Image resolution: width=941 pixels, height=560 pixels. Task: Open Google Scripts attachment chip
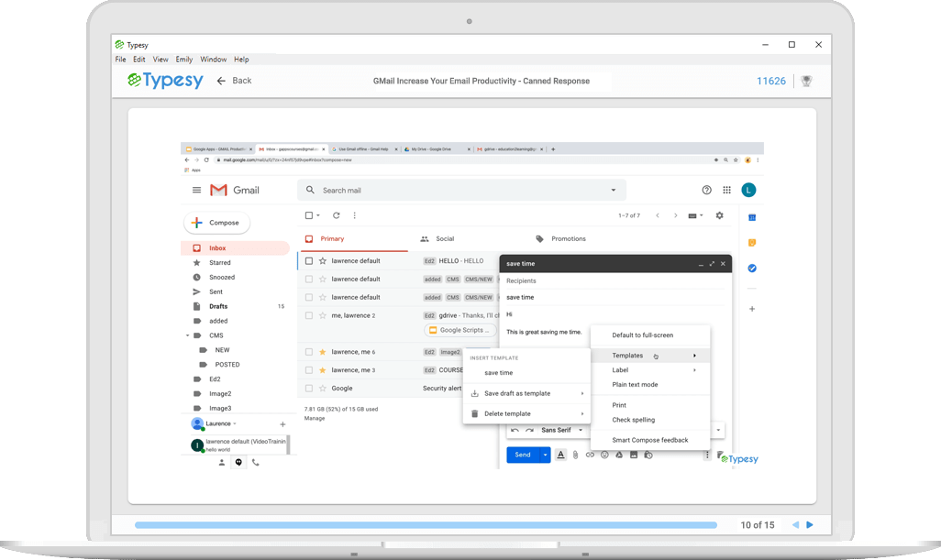459,330
